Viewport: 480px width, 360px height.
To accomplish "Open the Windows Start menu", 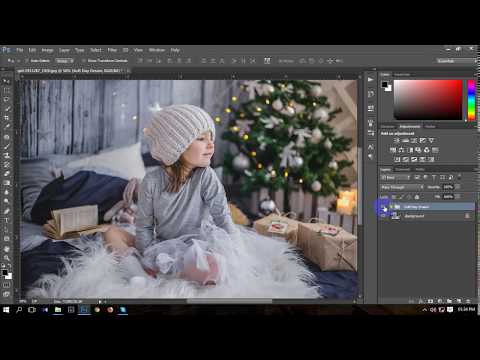I will 6,310.
